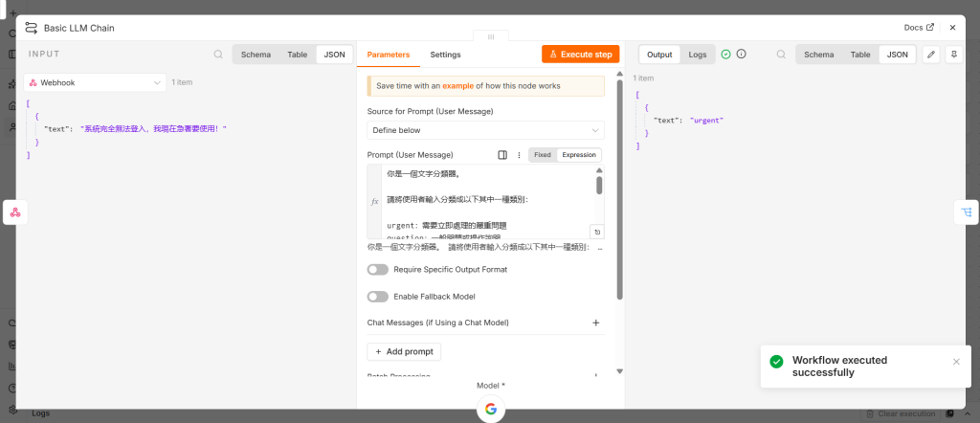This screenshot has height=423, width=980.
Task: Select the Output tab
Action: click(658, 55)
